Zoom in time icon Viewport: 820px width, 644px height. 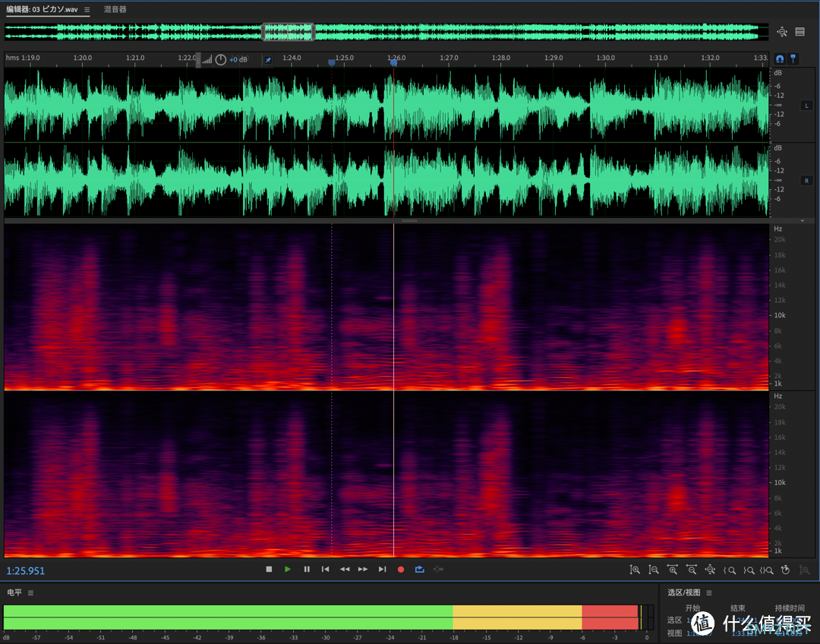[x=673, y=570]
